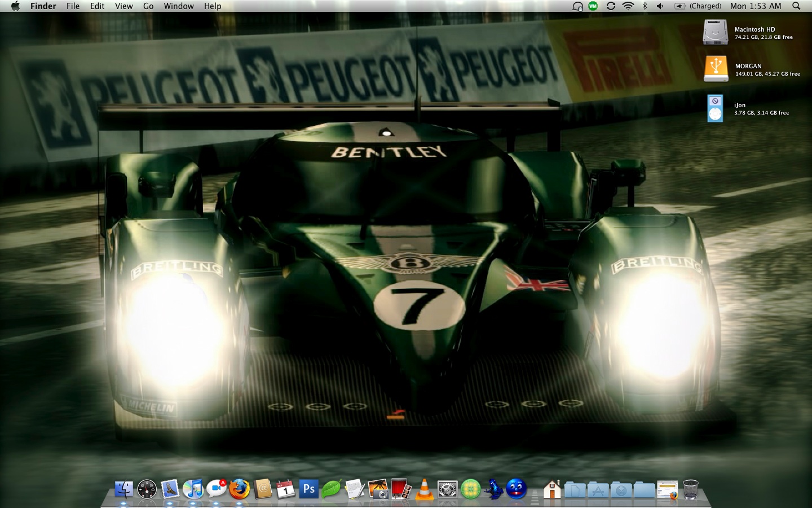Launch iTunes from the dock
This screenshot has width=812, height=508.
point(193,489)
